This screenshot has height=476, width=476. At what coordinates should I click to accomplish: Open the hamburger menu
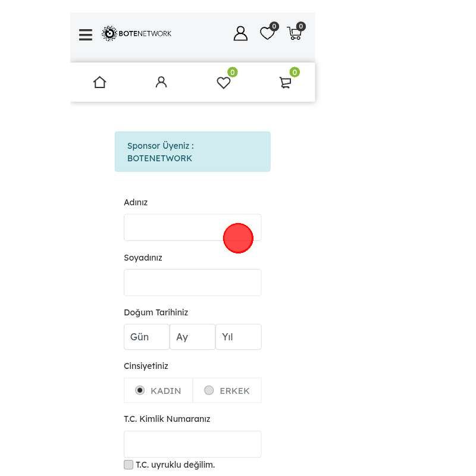pos(86,35)
